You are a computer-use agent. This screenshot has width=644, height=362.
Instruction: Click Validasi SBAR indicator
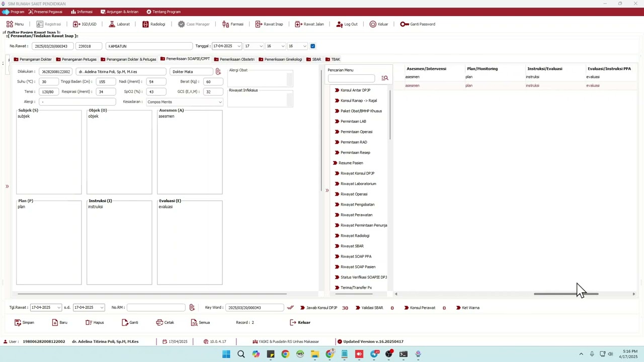[369, 308]
